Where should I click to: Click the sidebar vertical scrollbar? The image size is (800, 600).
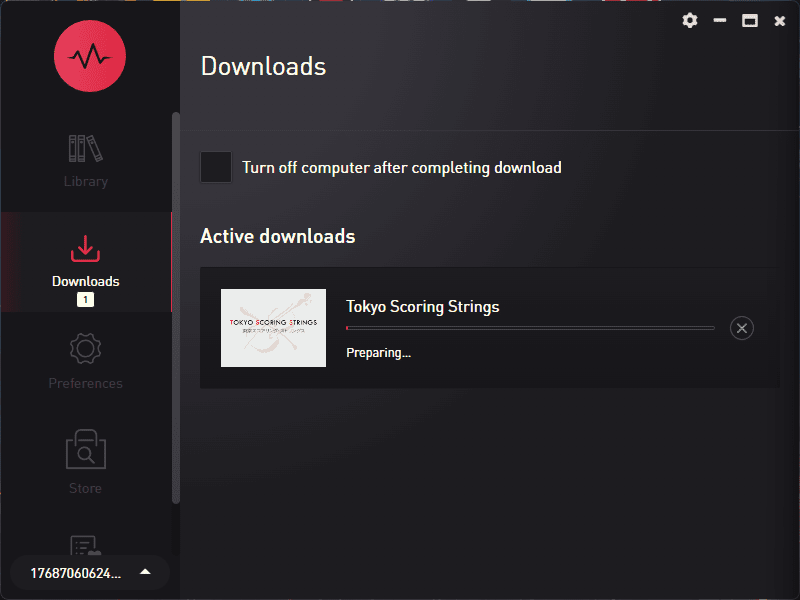[x=176, y=300]
